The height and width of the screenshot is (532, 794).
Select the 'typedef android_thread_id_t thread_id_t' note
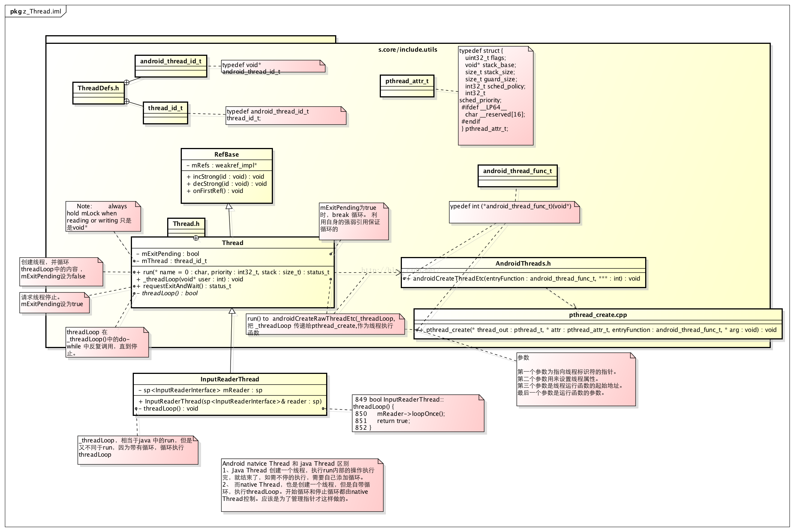coord(286,115)
